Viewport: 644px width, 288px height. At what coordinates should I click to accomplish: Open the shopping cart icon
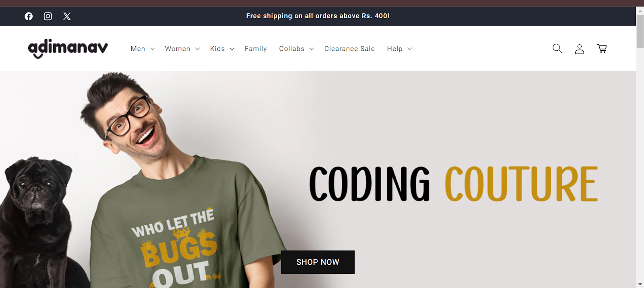point(602,49)
